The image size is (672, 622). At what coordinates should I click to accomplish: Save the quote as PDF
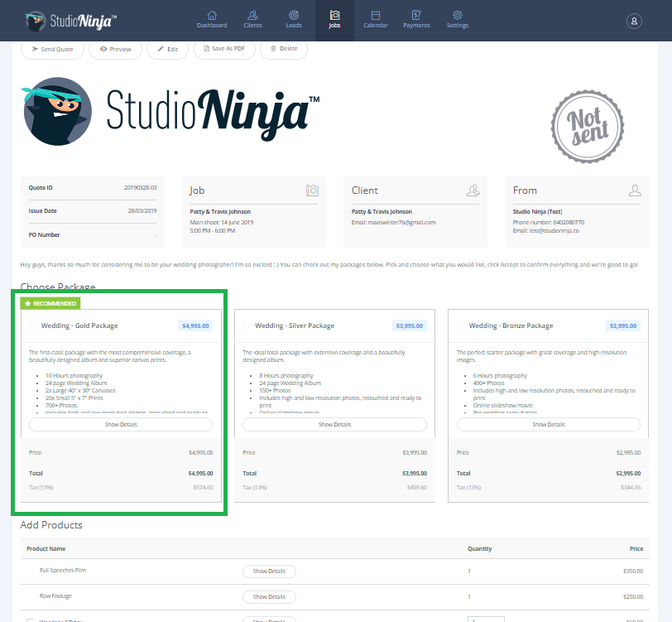coord(224,49)
